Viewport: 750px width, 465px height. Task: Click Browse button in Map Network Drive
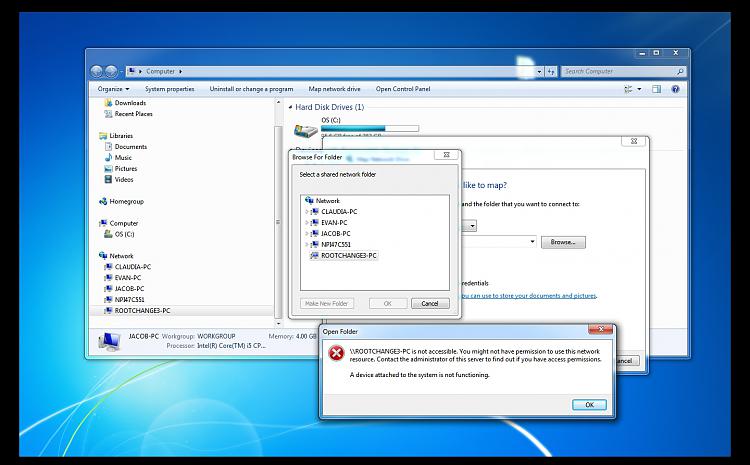coord(563,242)
